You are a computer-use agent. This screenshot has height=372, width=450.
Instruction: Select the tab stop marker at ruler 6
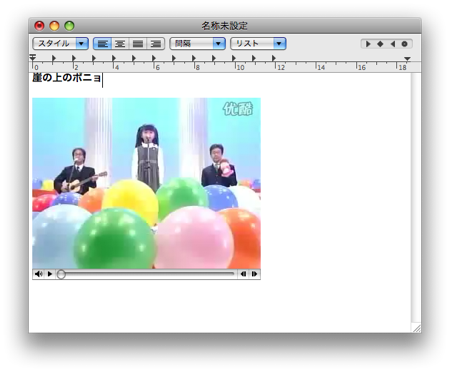point(154,58)
